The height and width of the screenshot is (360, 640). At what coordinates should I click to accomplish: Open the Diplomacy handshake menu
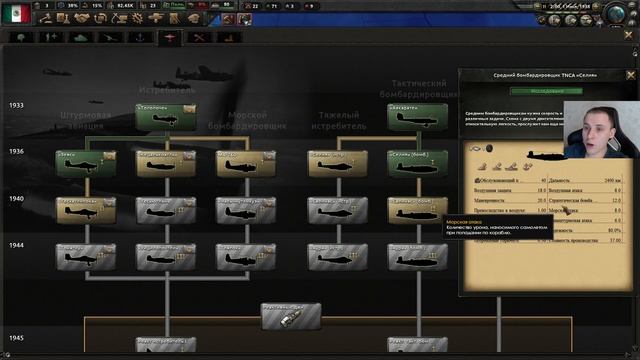click(x=82, y=18)
